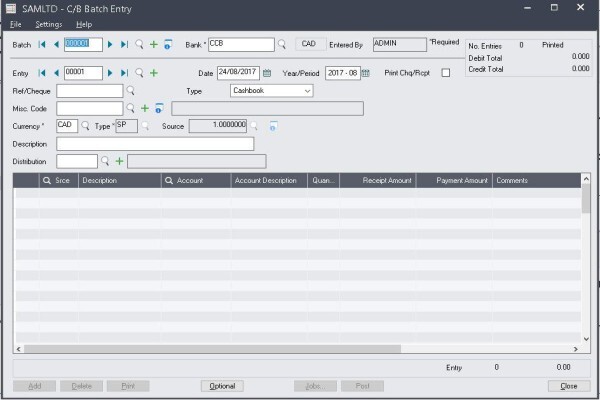Click the Srce column header
The width and height of the screenshot is (600, 400).
tap(59, 180)
